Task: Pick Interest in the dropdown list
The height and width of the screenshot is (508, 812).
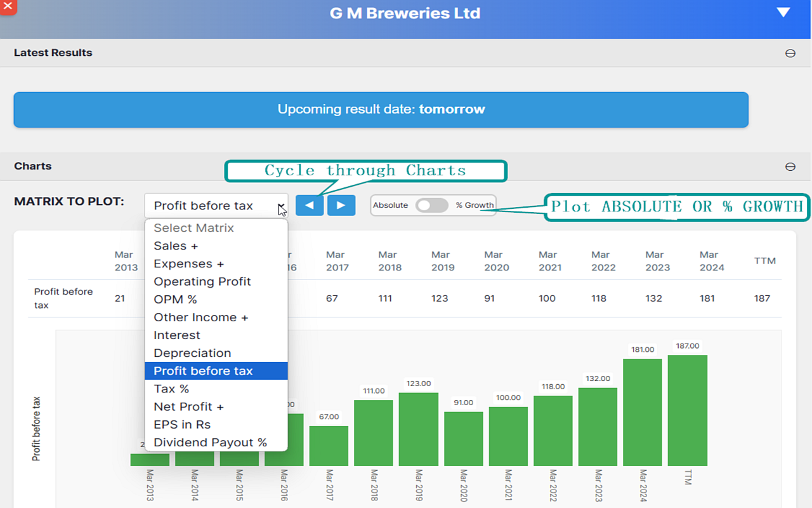Action: pyautogui.click(x=177, y=335)
